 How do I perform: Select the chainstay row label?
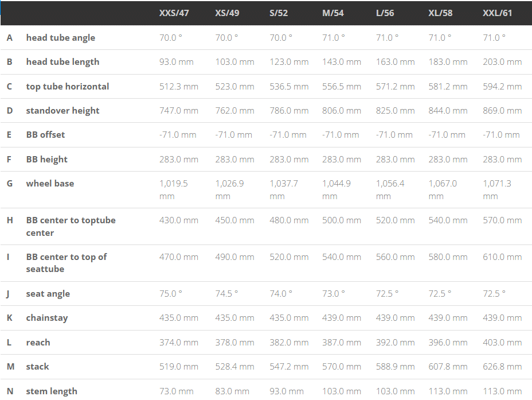click(47, 318)
